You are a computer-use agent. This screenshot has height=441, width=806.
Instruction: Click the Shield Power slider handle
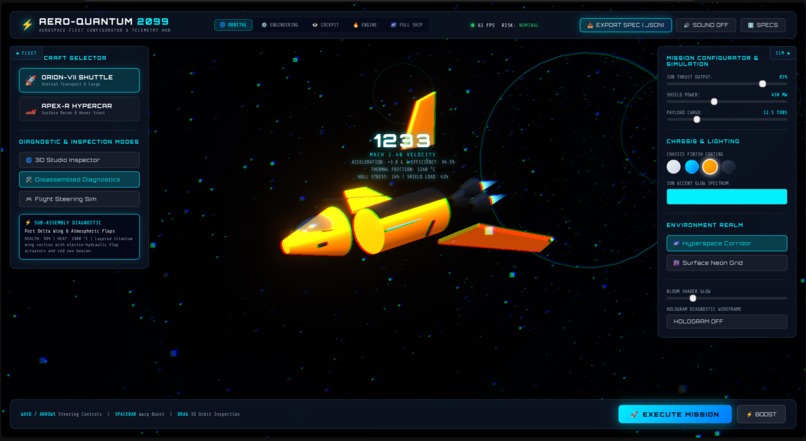tap(714, 102)
